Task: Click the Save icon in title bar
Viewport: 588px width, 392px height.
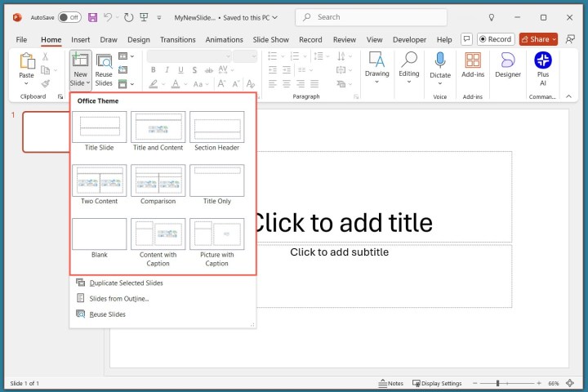Action: [x=92, y=17]
